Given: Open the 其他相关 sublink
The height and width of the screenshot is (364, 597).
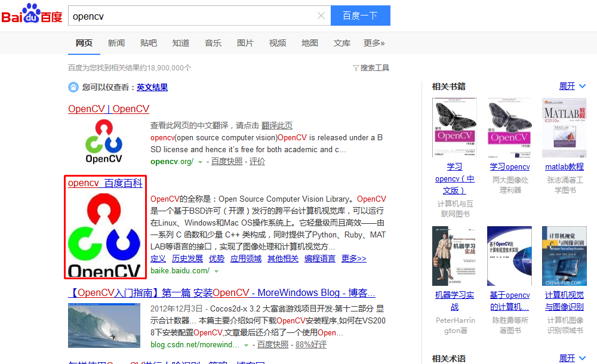Looking at the screenshot, I should (x=283, y=258).
